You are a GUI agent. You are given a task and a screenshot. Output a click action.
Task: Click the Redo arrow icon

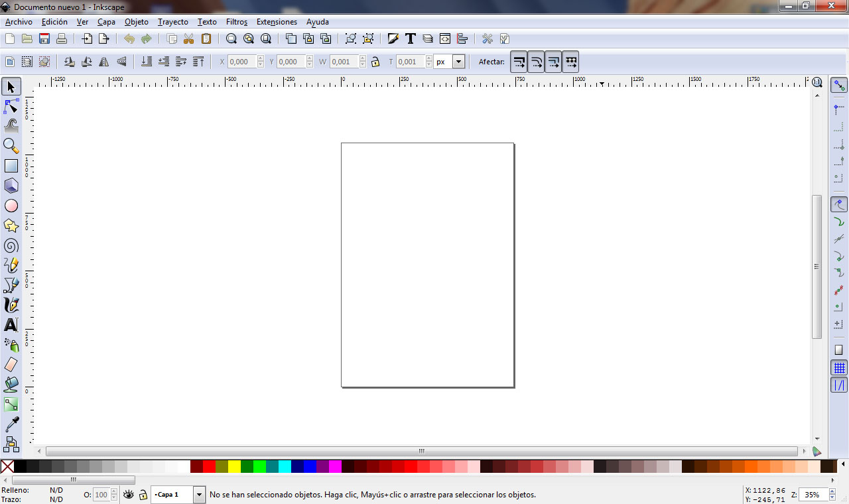[147, 38]
